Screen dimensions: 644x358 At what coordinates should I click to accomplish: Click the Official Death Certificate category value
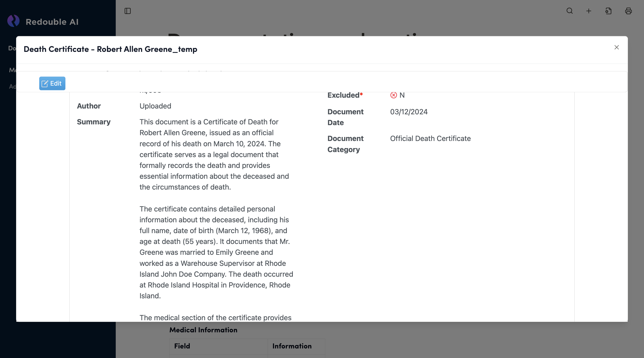(430, 138)
